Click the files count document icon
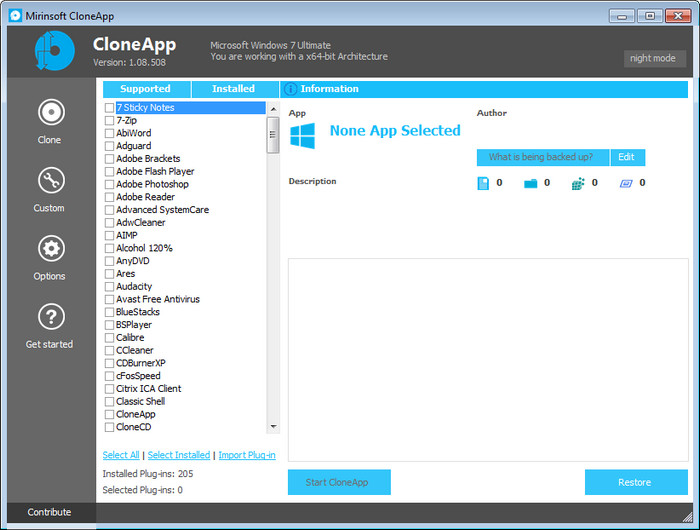The width and height of the screenshot is (700, 530). click(x=483, y=183)
